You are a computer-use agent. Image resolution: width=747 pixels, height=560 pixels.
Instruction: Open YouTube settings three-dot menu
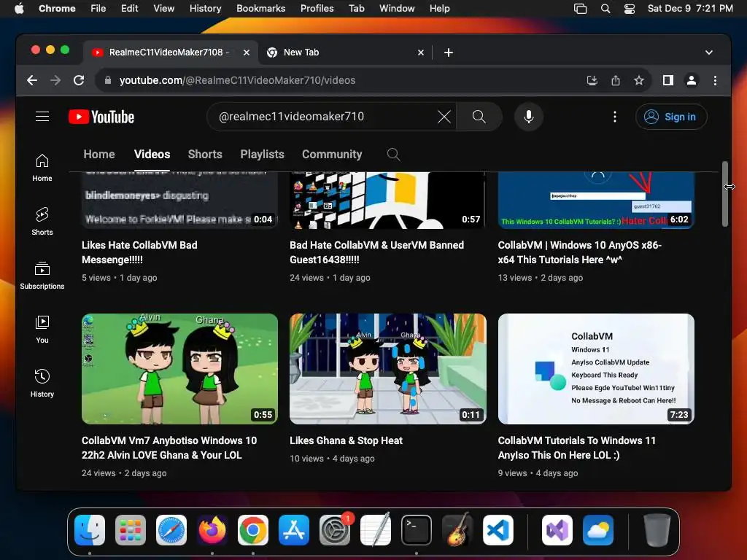tap(614, 117)
